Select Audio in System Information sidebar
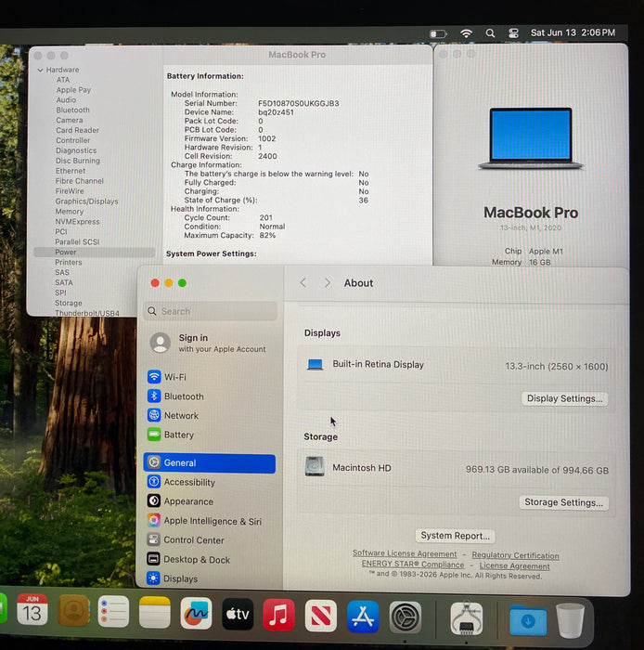This screenshot has height=650, width=644. click(x=66, y=100)
